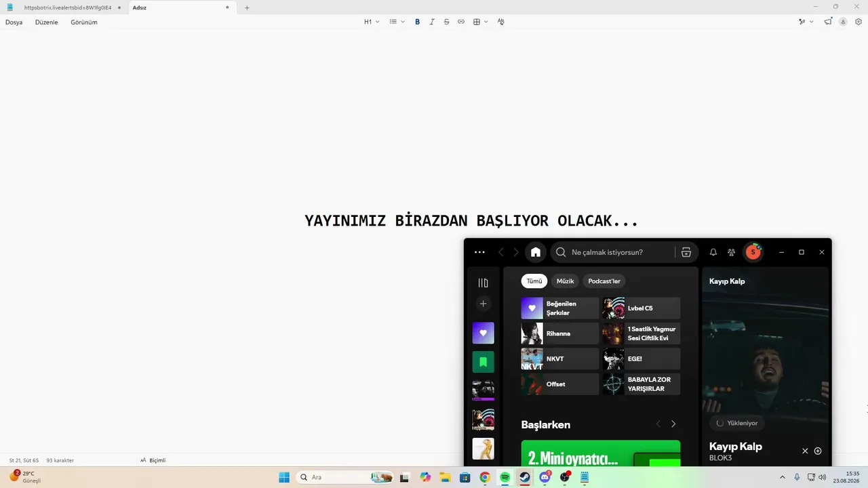868x488 pixels.
Task: Select the Podcast'ler filter chip
Action: [604, 281]
